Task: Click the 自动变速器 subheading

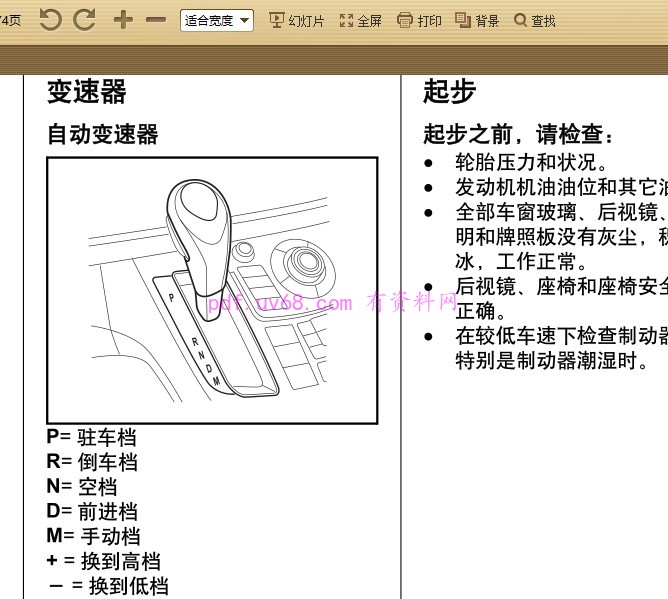Action: coord(103,135)
